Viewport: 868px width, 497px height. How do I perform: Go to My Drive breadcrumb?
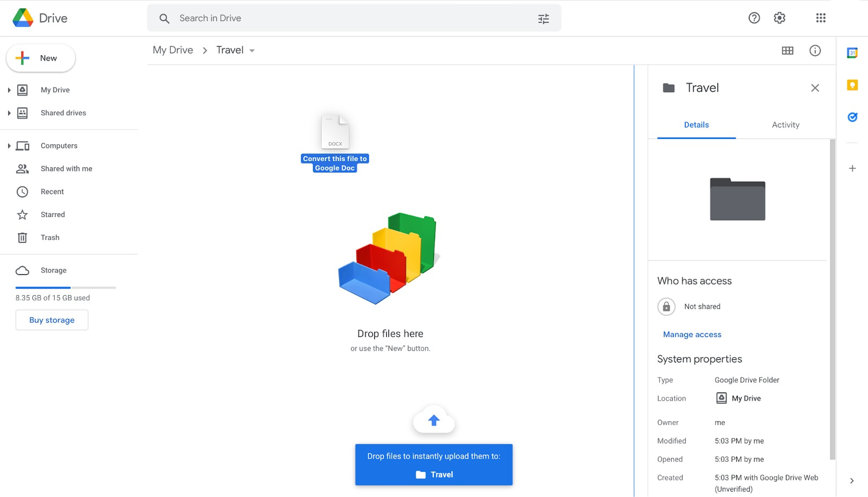coord(173,50)
